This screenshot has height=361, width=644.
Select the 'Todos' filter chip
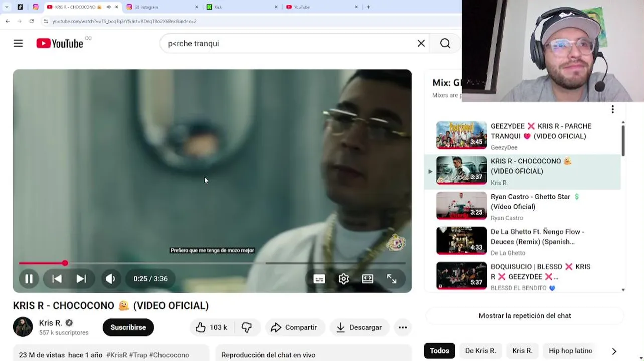pos(439,351)
